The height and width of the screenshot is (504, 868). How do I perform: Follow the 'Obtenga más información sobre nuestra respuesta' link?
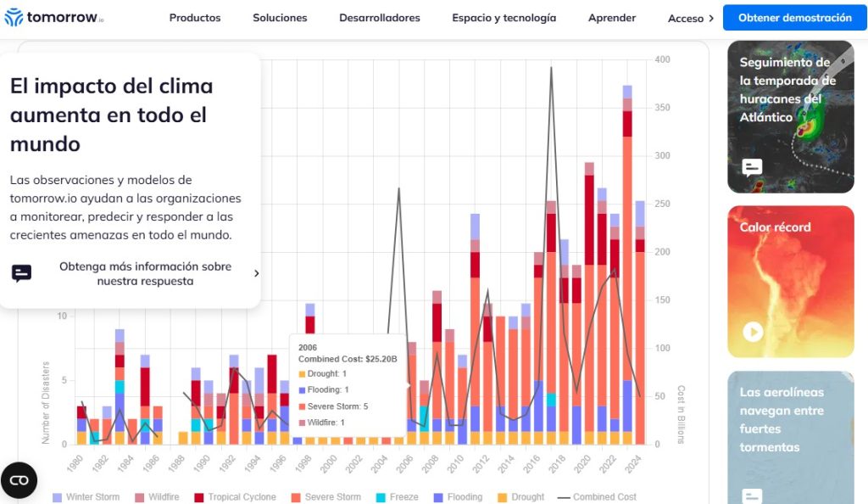tap(145, 273)
